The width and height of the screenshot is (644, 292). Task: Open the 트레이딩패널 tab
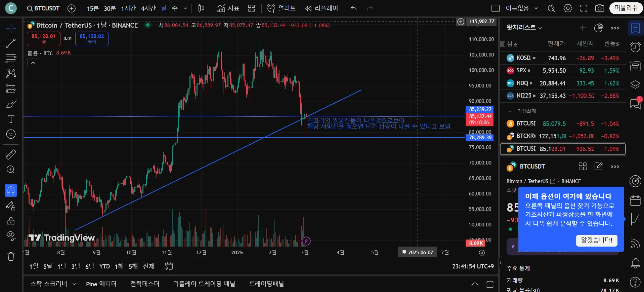(266, 284)
